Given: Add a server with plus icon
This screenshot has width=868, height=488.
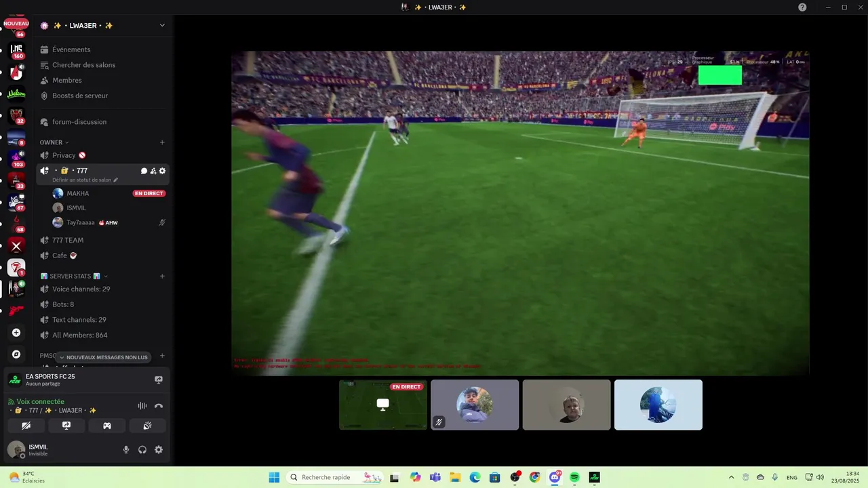Looking at the screenshot, I should tap(16, 333).
